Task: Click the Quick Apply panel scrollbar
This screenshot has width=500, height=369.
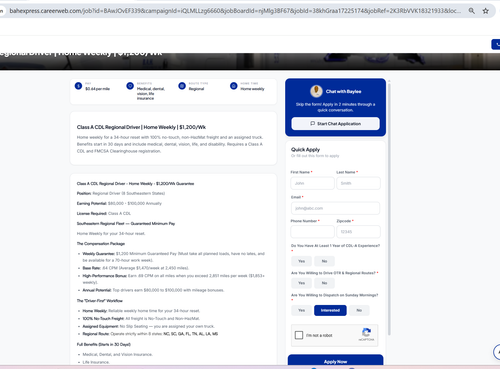Action: pyautogui.click(x=389, y=208)
